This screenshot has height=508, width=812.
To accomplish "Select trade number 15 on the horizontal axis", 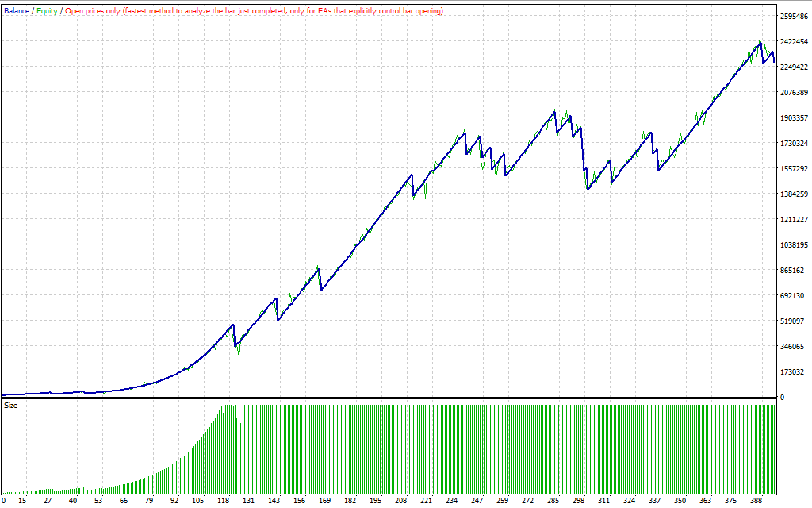I will click(x=22, y=501).
